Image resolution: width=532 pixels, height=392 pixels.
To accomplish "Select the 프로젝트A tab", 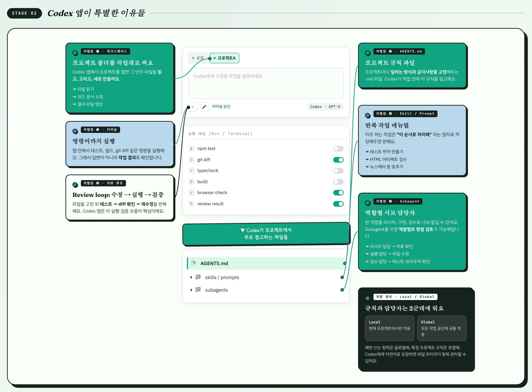I will pos(224,58).
